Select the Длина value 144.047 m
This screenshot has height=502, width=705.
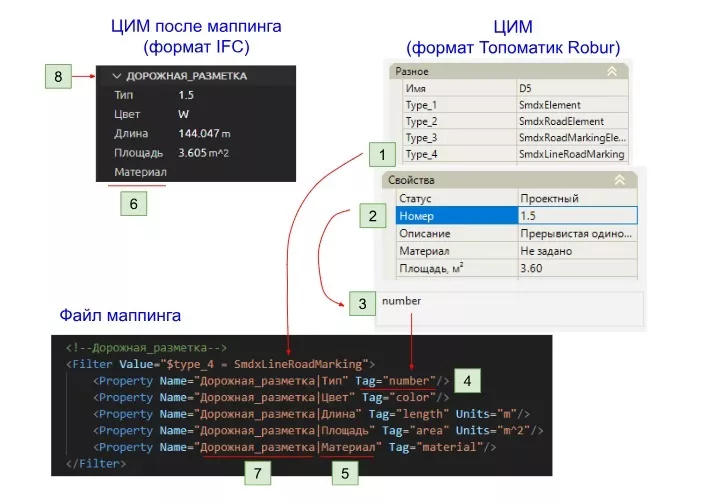(204, 134)
